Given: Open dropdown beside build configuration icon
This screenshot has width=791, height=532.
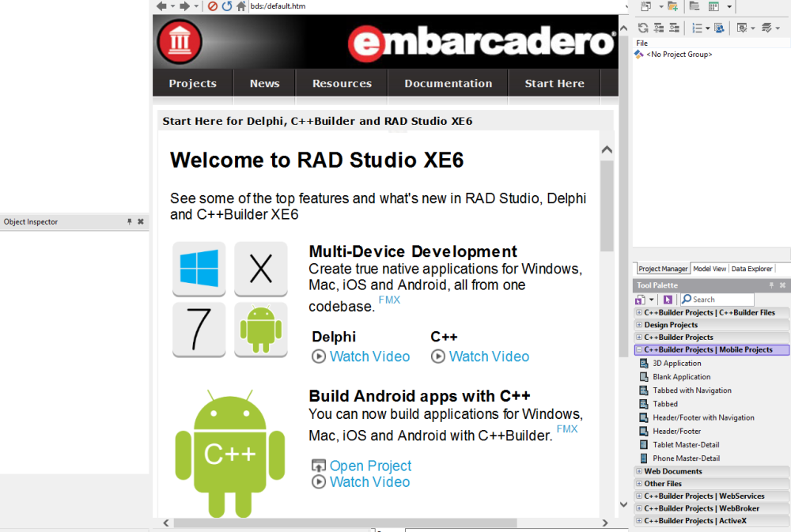Looking at the screenshot, I should click(753, 28).
